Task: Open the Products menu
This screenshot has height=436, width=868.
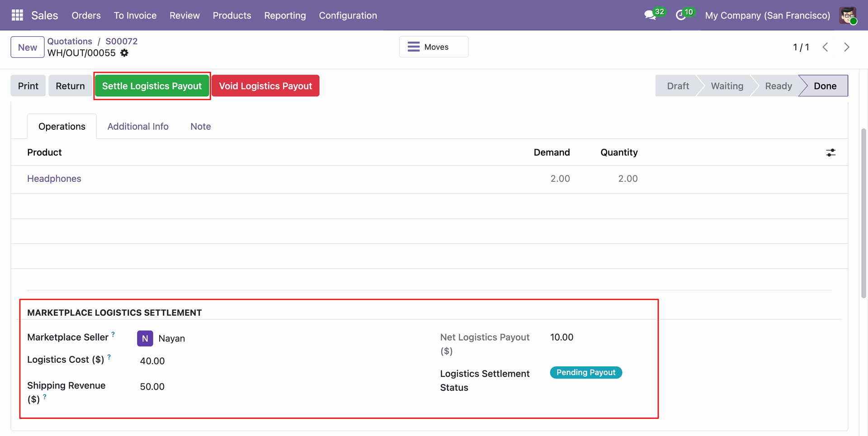Action: tap(232, 15)
